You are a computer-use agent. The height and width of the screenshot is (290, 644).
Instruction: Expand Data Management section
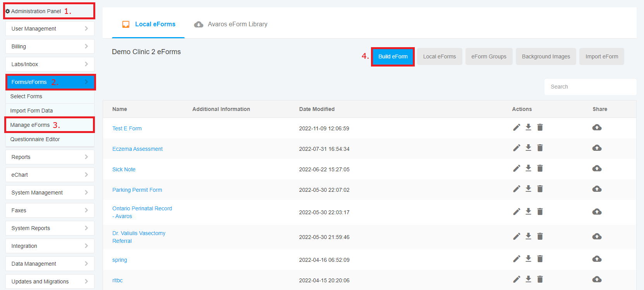tap(50, 264)
